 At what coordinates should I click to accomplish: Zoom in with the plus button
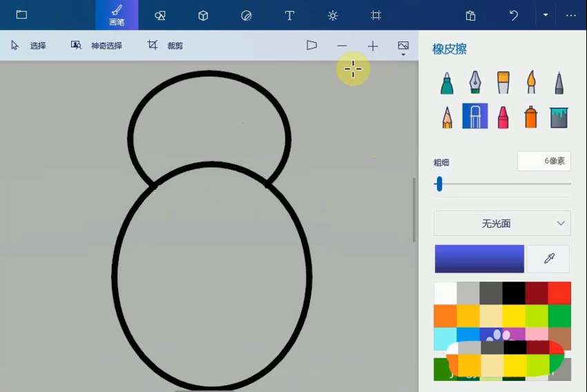372,46
